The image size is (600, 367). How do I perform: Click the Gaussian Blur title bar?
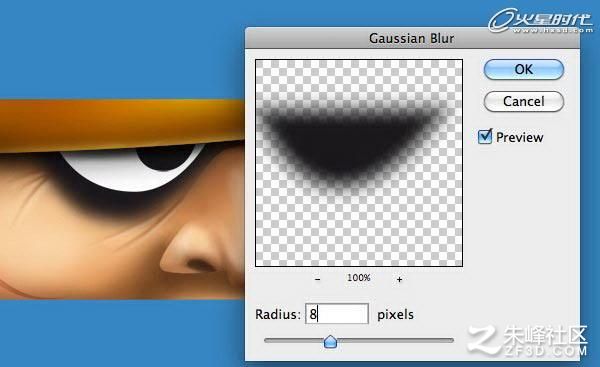coord(412,38)
